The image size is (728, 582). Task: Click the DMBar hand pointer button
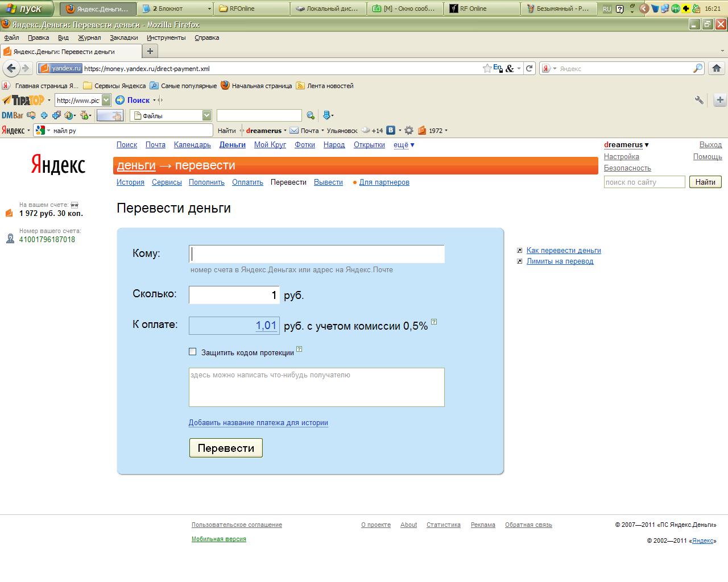(x=110, y=115)
